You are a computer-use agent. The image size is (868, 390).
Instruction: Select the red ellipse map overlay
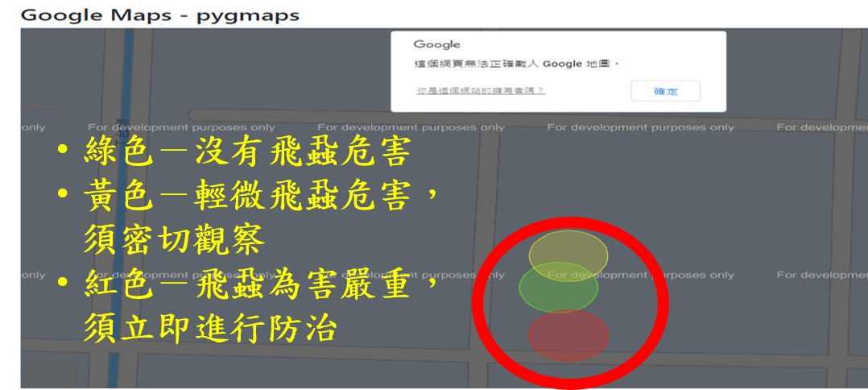pyautogui.click(x=568, y=336)
